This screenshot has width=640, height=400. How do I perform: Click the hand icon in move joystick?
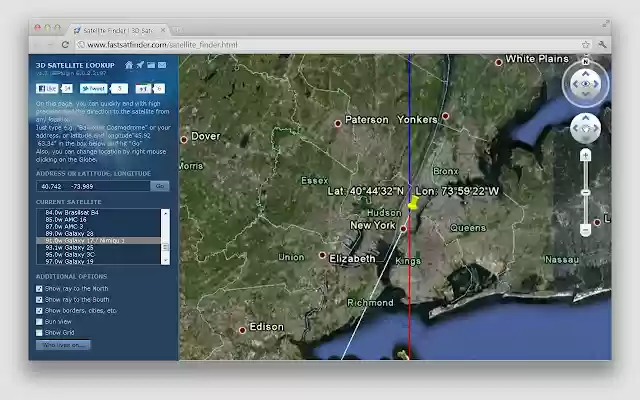585,129
